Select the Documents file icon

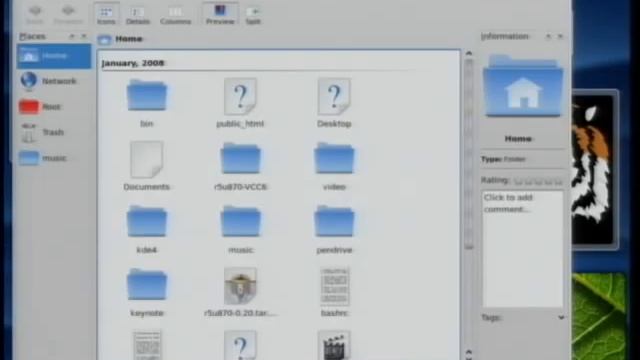(147, 160)
